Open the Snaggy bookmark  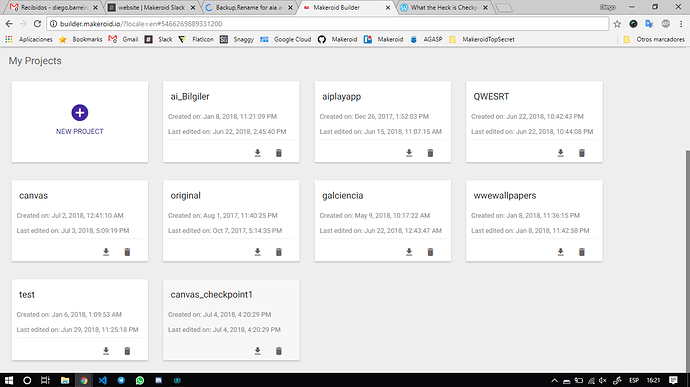tap(237, 39)
